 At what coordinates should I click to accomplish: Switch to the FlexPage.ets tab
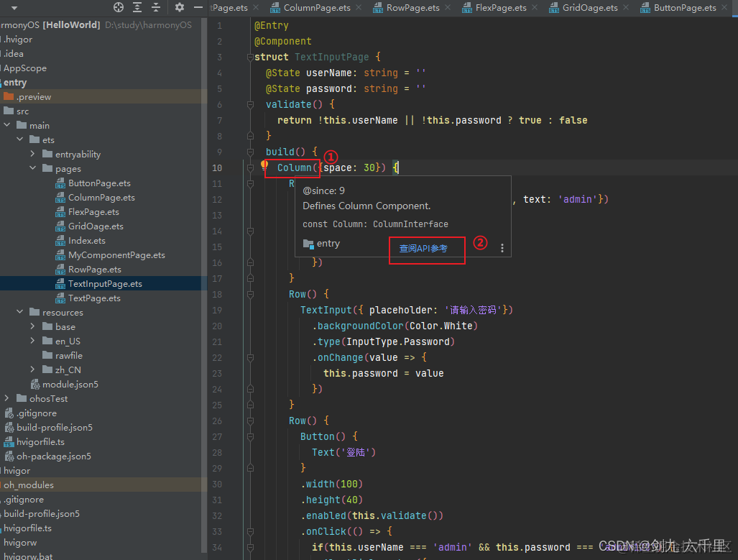coord(501,7)
